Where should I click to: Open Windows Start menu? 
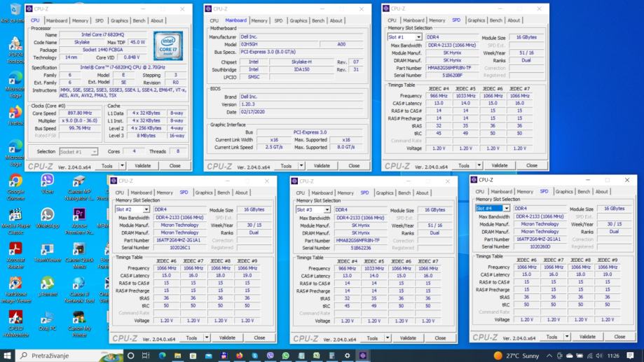tap(8, 356)
